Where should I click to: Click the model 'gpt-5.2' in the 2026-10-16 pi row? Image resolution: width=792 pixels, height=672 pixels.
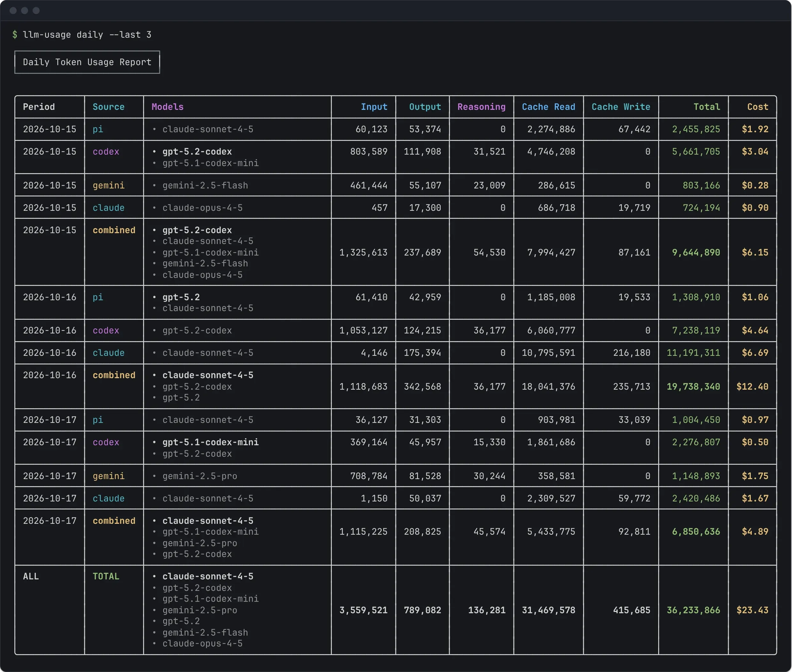181,297
